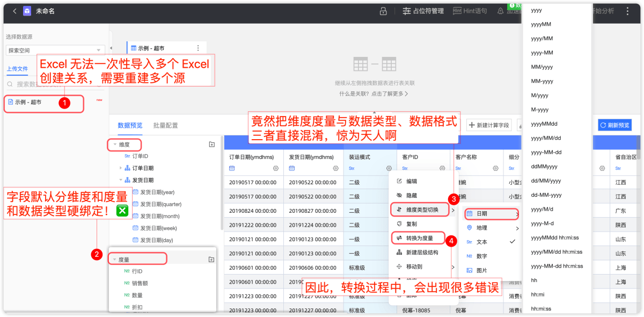Collapse the left data source panel
This screenshot has height=317, width=644.
111,48
